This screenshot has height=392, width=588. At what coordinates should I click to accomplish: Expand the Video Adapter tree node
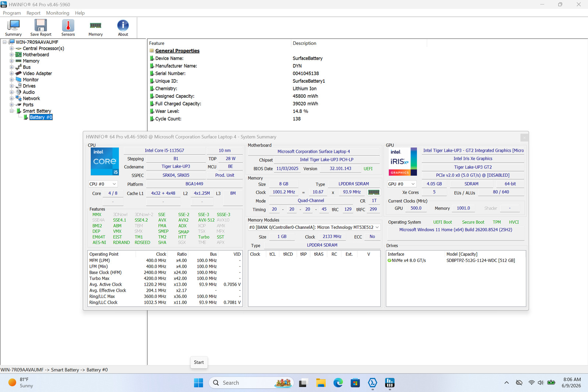point(12,73)
